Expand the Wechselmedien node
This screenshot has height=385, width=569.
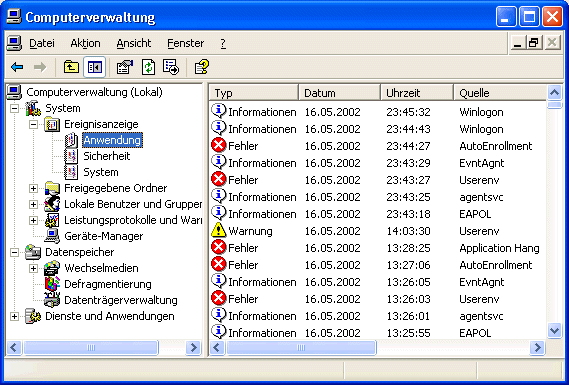[33, 268]
